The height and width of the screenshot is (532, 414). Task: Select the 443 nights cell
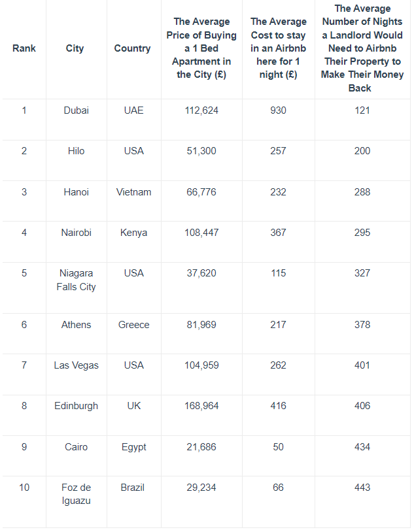click(362, 488)
